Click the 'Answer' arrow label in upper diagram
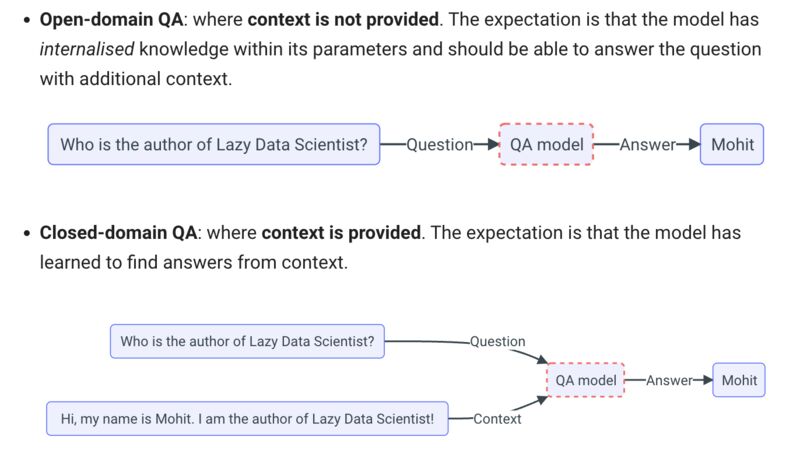 click(648, 145)
